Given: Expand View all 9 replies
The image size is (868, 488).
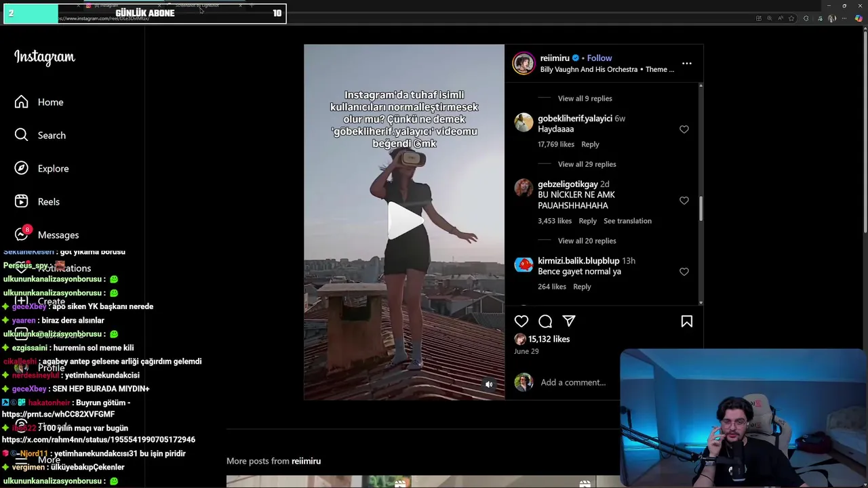Looking at the screenshot, I should click(585, 98).
